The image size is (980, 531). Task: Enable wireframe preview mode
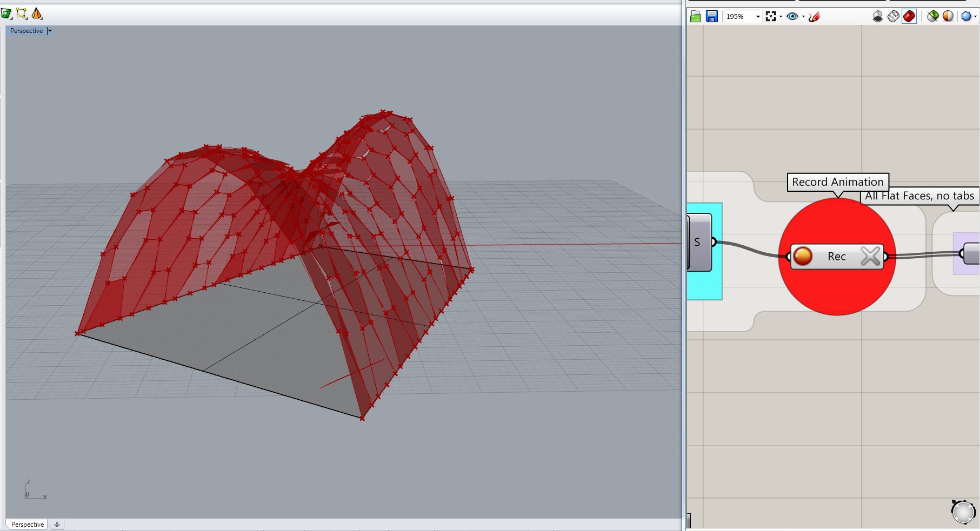click(x=894, y=17)
